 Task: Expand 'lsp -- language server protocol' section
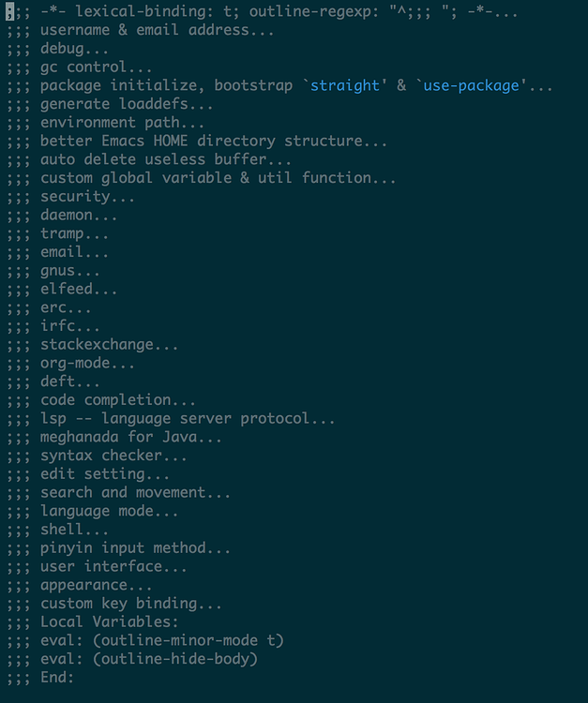(171, 419)
